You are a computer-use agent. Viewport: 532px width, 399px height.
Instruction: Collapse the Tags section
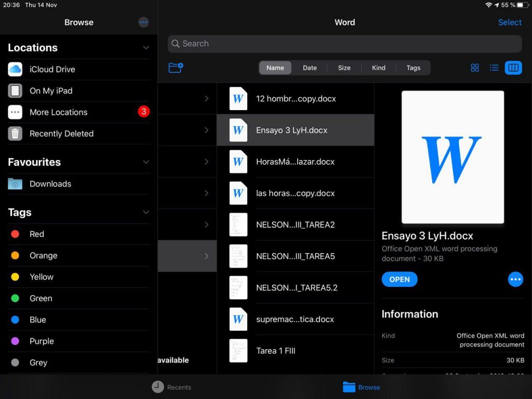point(146,212)
